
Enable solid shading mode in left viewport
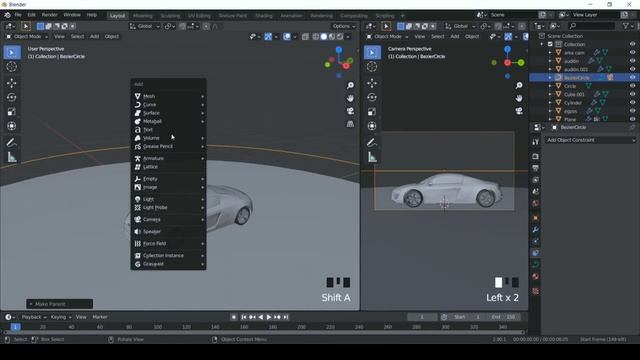324,37
